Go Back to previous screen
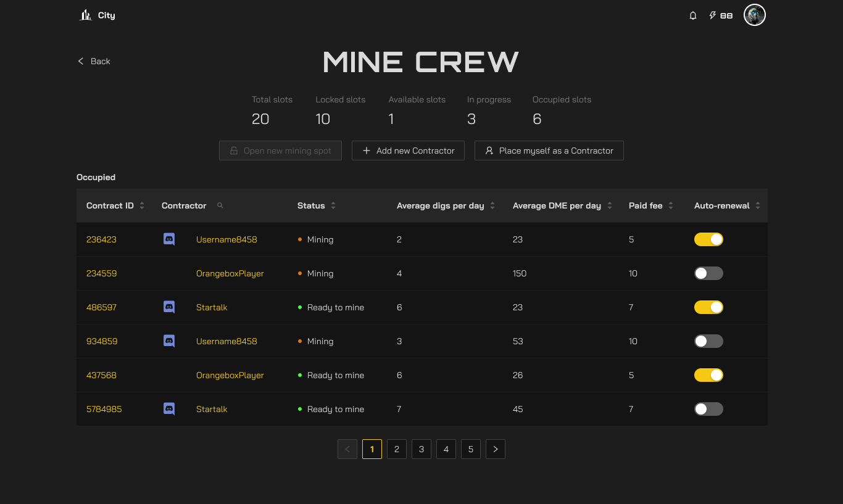The height and width of the screenshot is (504, 843). click(x=94, y=61)
